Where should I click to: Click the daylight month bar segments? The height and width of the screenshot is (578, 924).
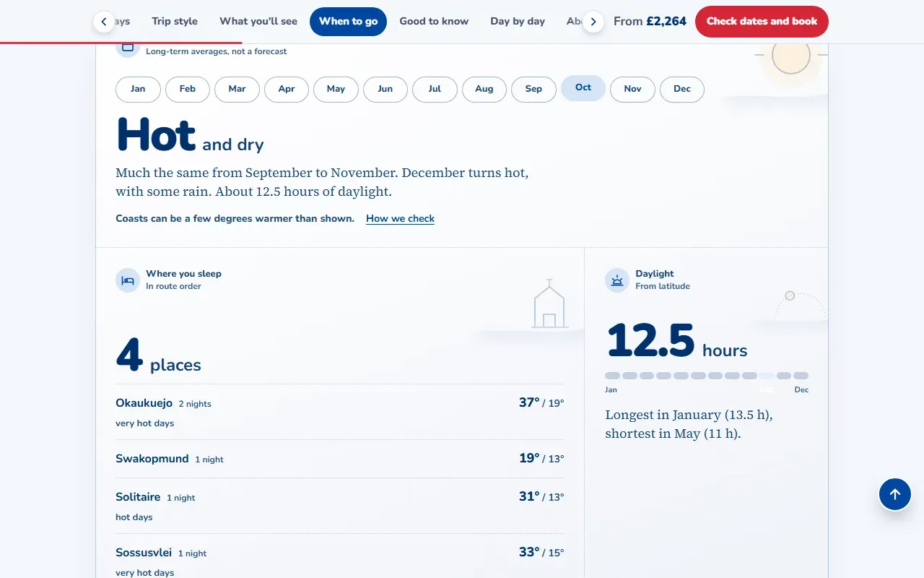coord(707,376)
